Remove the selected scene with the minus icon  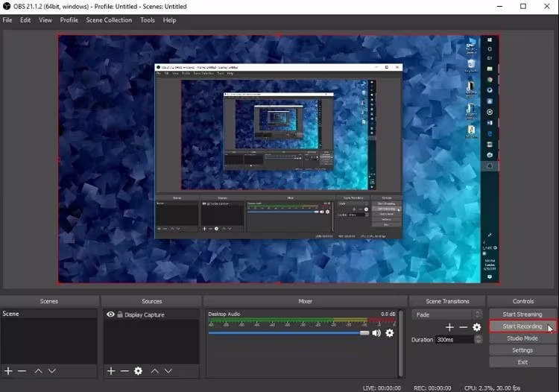[x=22, y=371]
